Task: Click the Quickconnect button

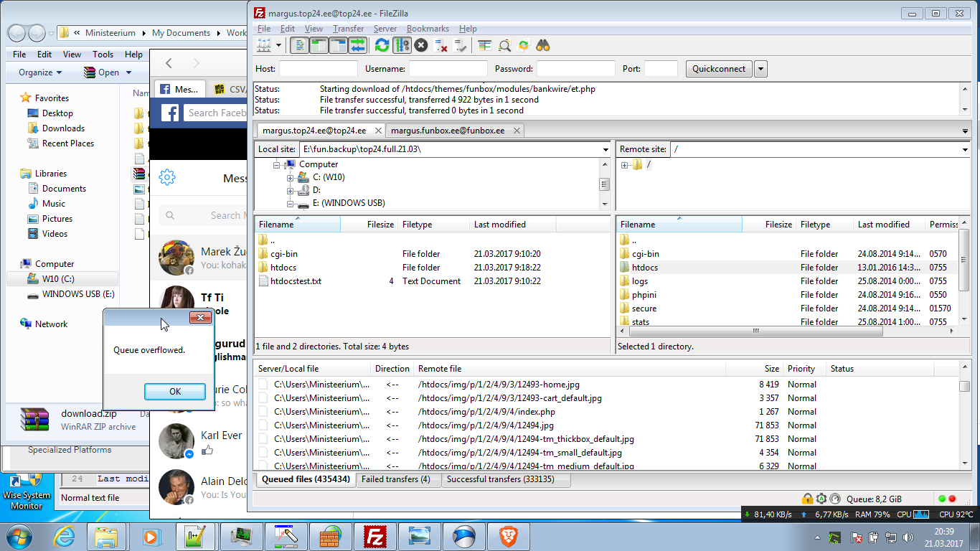Action: point(719,69)
